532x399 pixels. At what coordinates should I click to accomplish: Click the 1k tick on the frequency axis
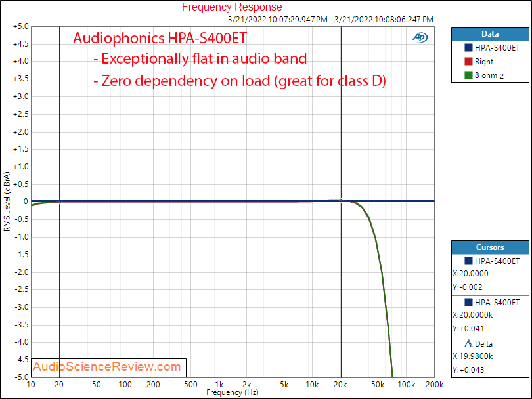[219, 385]
